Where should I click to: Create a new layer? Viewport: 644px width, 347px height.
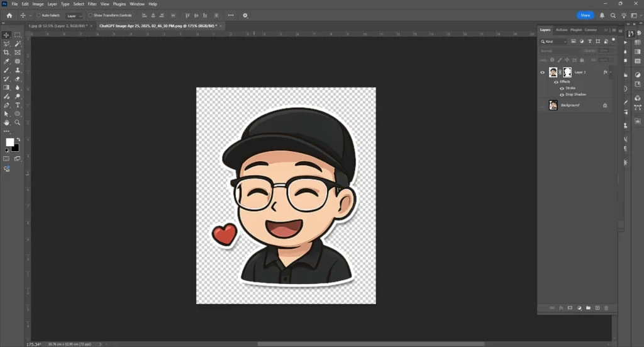click(x=597, y=308)
